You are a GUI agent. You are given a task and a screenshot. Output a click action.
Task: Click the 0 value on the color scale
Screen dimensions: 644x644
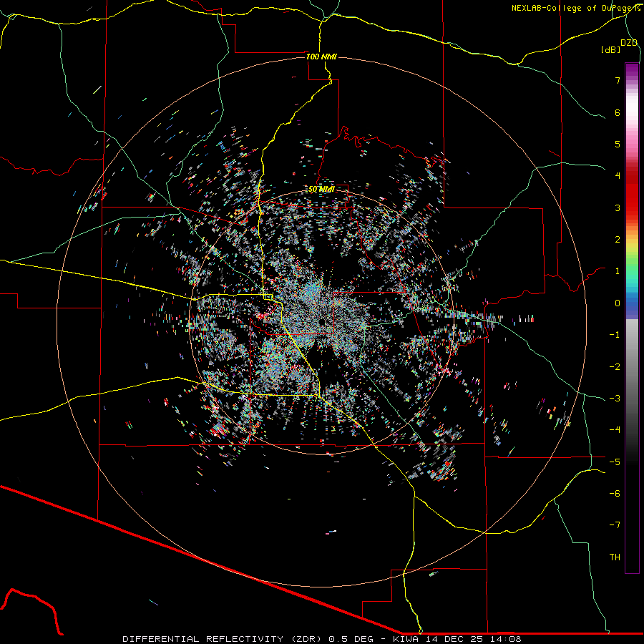coord(618,303)
